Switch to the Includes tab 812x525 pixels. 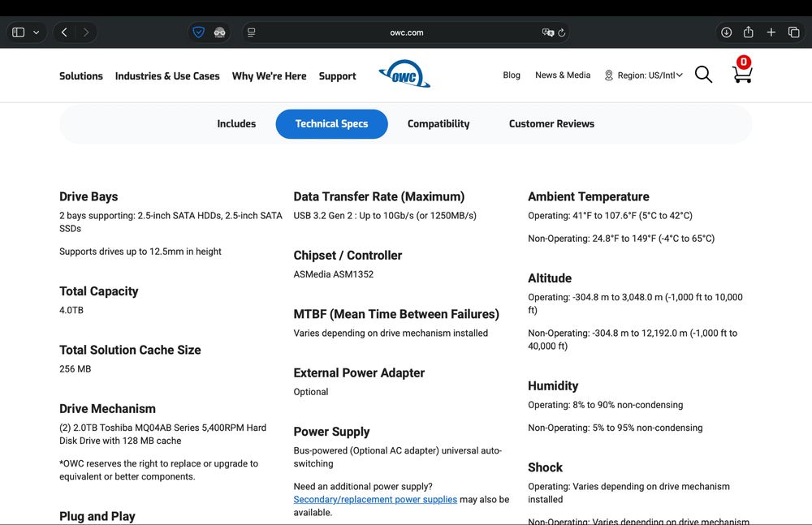point(236,123)
